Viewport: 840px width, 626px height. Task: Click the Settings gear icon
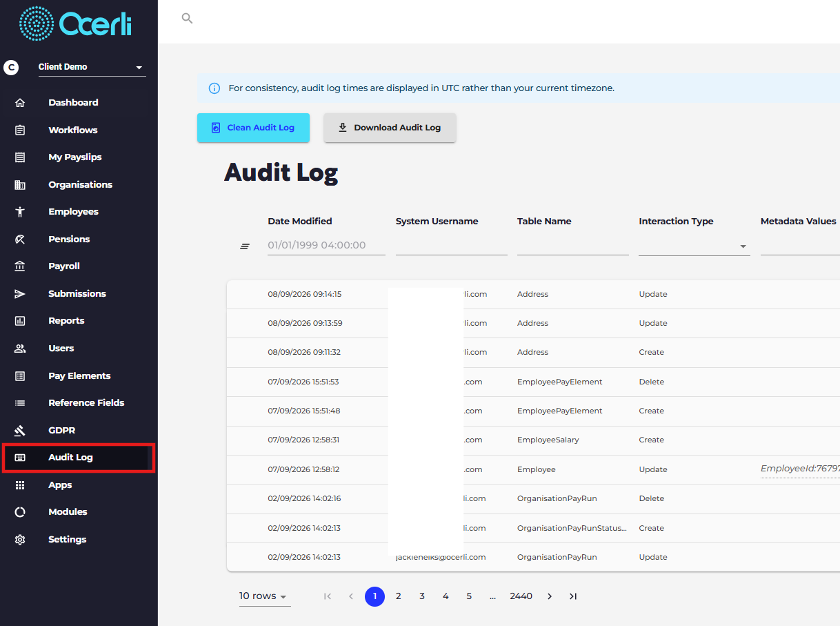(20, 540)
